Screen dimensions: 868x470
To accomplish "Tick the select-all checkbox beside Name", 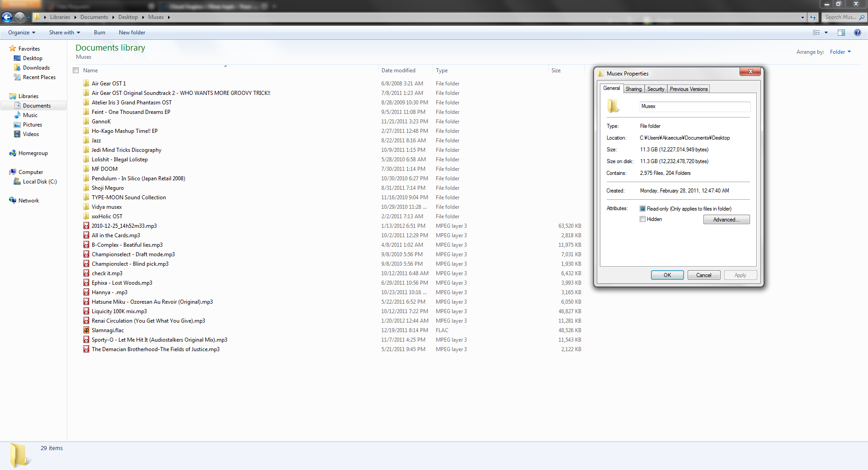I will pos(76,70).
